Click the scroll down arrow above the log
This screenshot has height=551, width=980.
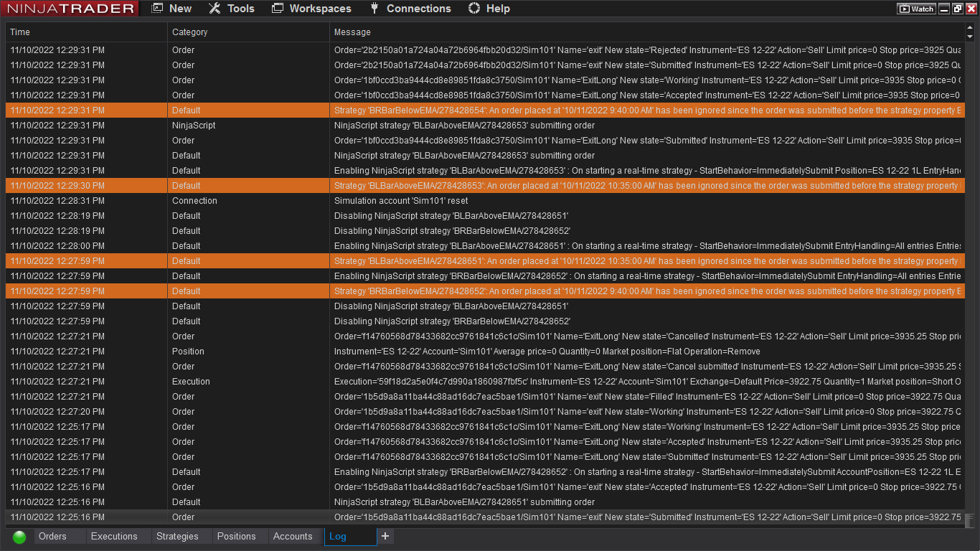pyautogui.click(x=970, y=37)
